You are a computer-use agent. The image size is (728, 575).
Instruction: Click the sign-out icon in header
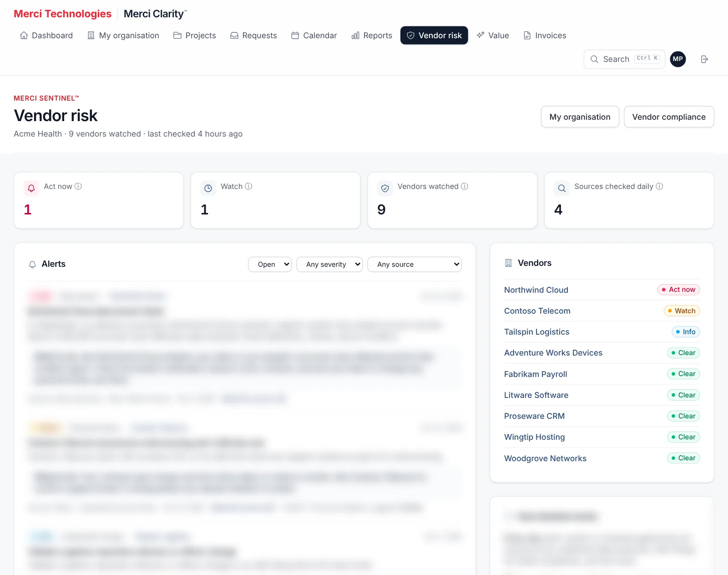pos(704,59)
